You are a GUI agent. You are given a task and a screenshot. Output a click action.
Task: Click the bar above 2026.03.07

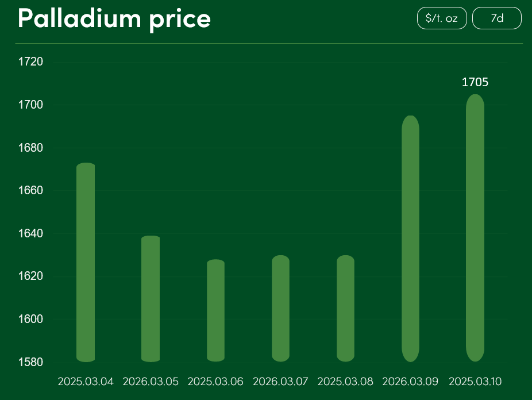[x=280, y=309]
